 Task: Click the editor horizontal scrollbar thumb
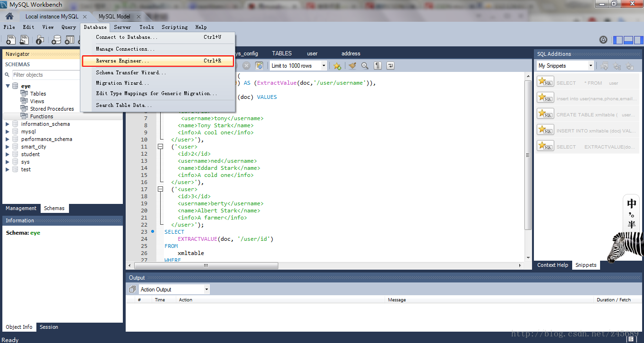pos(206,265)
